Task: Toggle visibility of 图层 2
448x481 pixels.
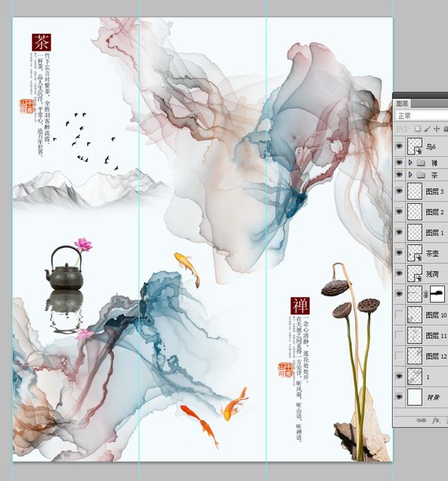Action: pyautogui.click(x=399, y=211)
